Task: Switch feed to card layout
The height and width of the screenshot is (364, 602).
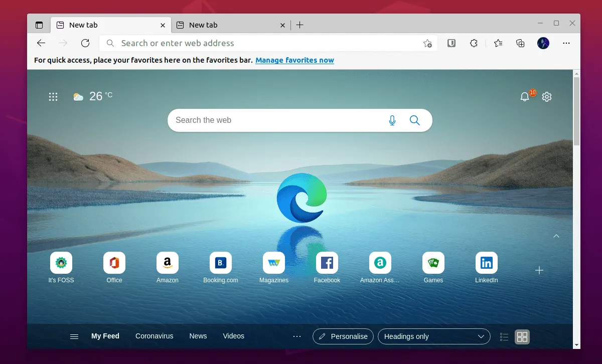Action: pyautogui.click(x=522, y=336)
